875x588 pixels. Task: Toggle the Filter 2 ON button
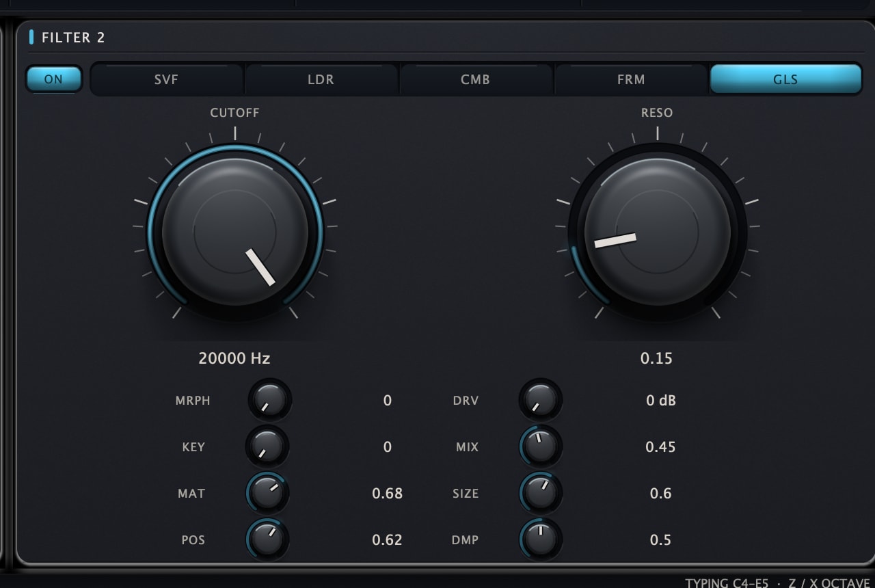[54, 79]
